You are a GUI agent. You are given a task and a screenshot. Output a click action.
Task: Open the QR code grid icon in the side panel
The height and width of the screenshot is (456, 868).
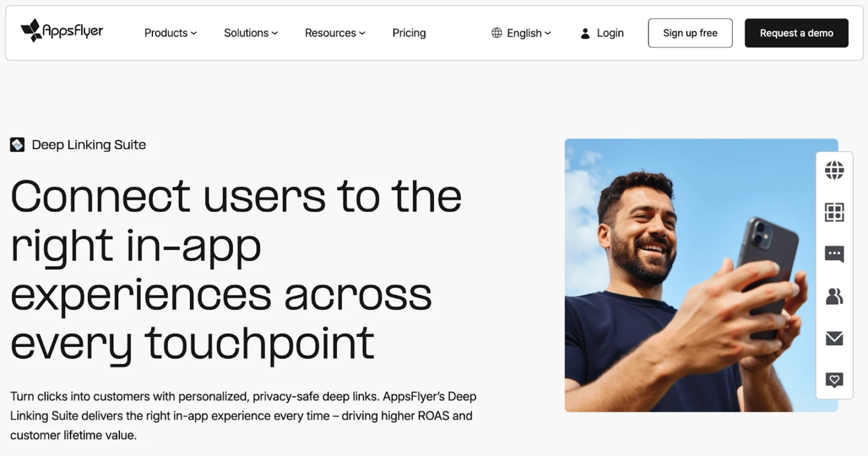pyautogui.click(x=834, y=212)
